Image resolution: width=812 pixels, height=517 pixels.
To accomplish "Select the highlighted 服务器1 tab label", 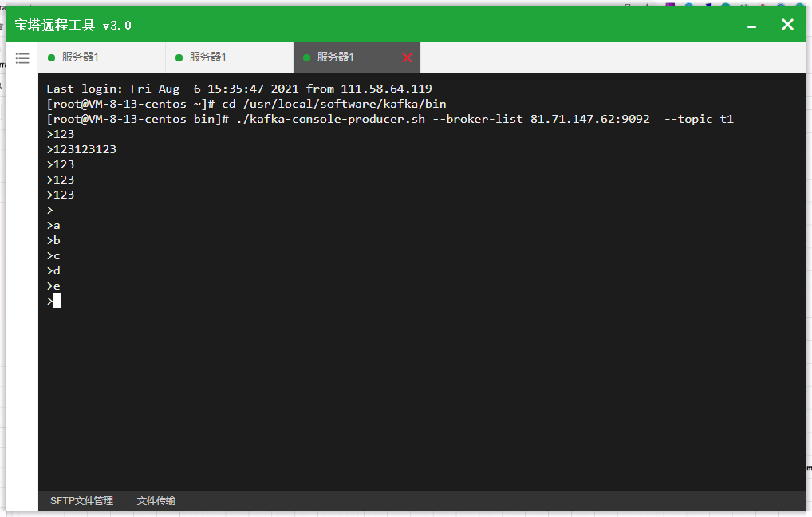I will tap(335, 57).
